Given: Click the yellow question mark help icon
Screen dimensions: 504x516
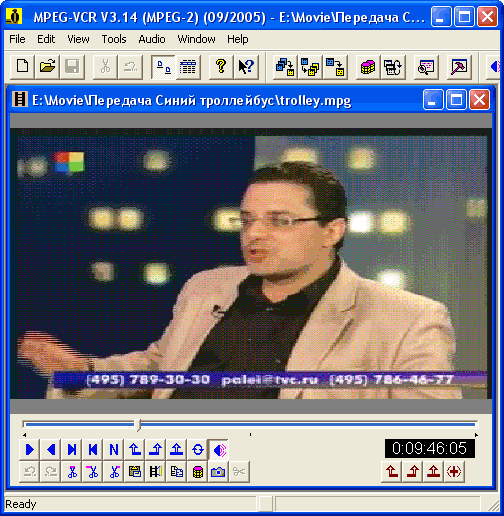Looking at the screenshot, I should (x=221, y=67).
